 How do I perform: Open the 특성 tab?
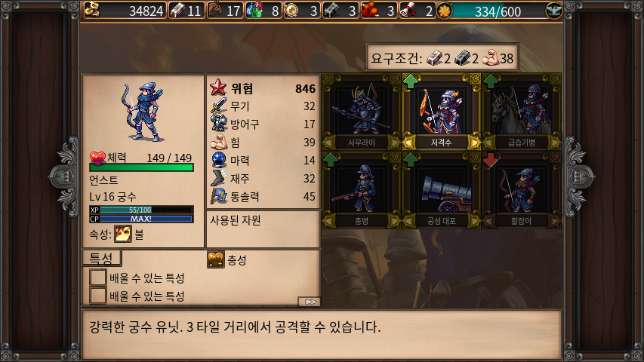[101, 258]
